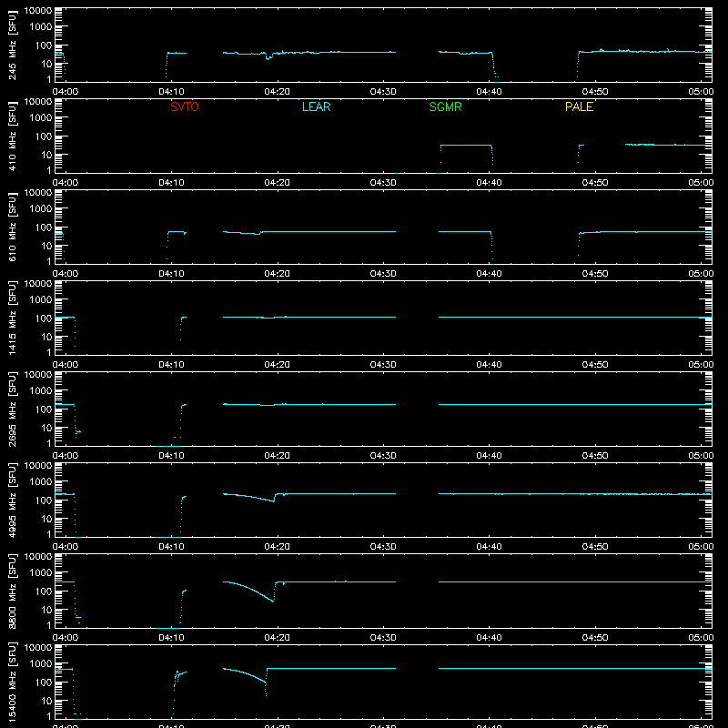This screenshot has width=728, height=728.
Task: Select the '15400 MHz [SFU]' axis title
Action: point(13,682)
